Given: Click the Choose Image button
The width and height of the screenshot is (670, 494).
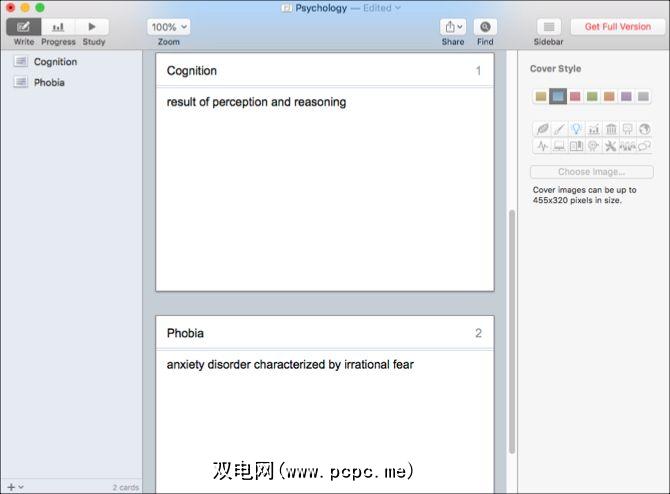Looking at the screenshot, I should coord(592,172).
